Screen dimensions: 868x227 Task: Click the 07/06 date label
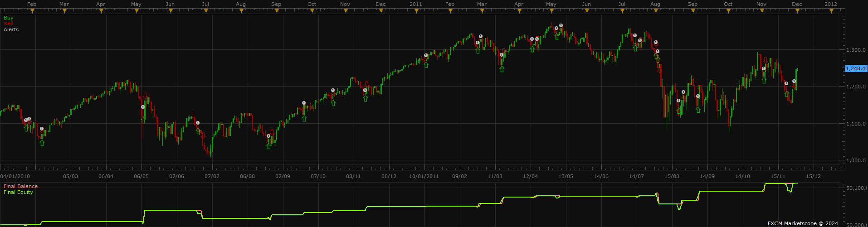click(x=176, y=176)
